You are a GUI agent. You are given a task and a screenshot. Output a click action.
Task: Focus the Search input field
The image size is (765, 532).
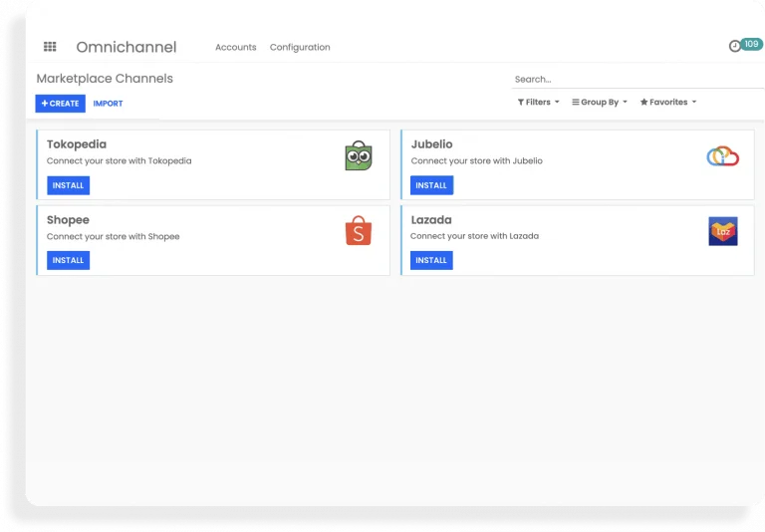[x=636, y=79]
